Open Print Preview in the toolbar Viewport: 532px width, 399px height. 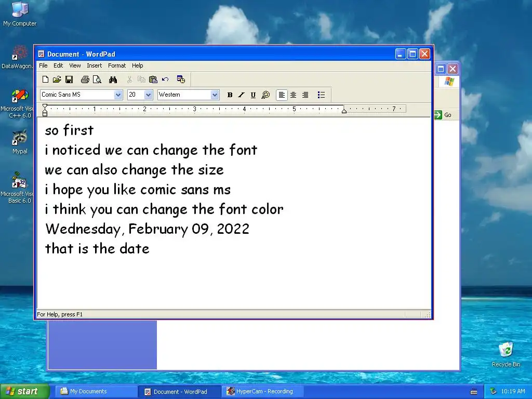[x=97, y=79]
